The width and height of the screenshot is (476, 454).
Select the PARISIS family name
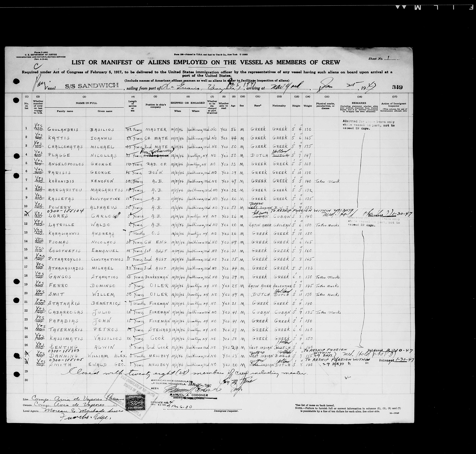click(59, 172)
